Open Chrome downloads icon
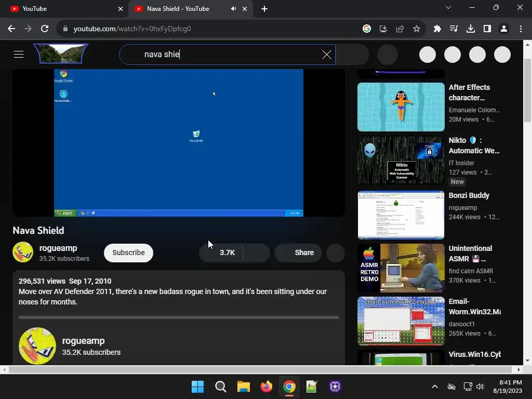The width and height of the screenshot is (532, 399). (470, 29)
